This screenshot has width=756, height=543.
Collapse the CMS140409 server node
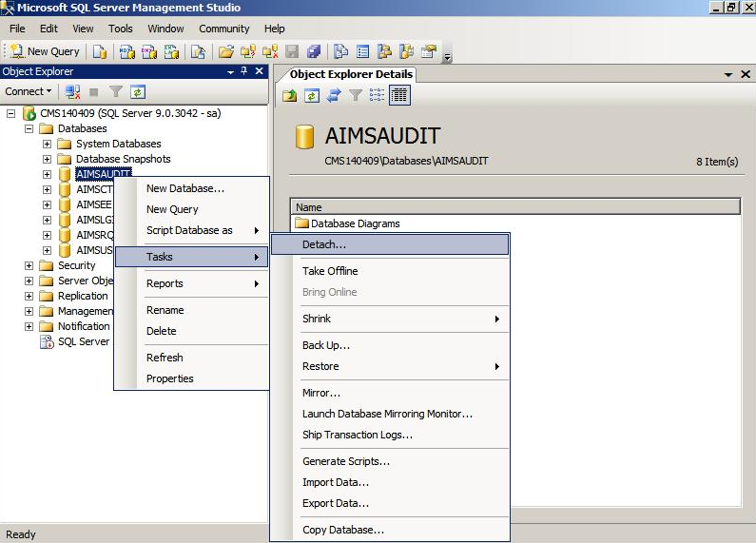tap(11, 114)
